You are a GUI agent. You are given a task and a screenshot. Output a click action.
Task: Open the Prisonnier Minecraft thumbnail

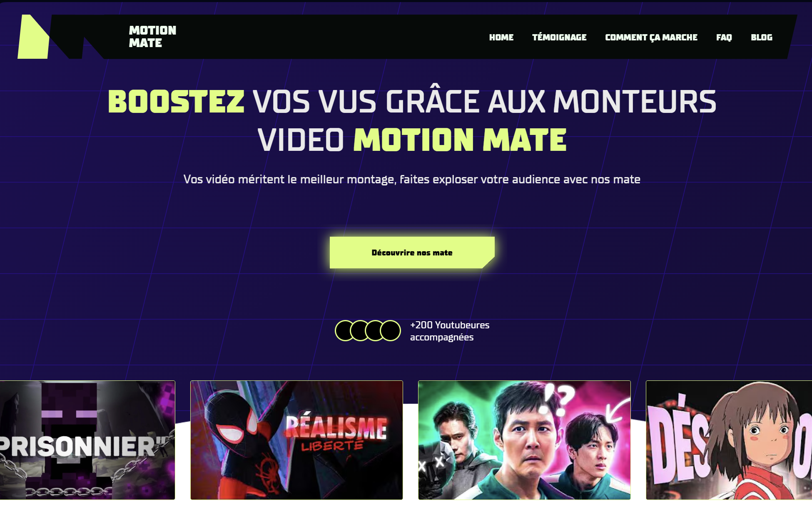(87, 440)
